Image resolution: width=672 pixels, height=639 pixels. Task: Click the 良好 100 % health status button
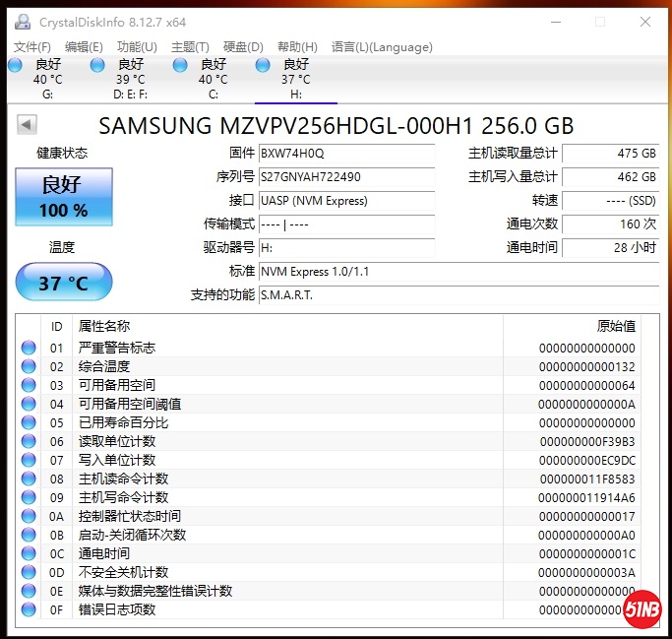(64, 197)
